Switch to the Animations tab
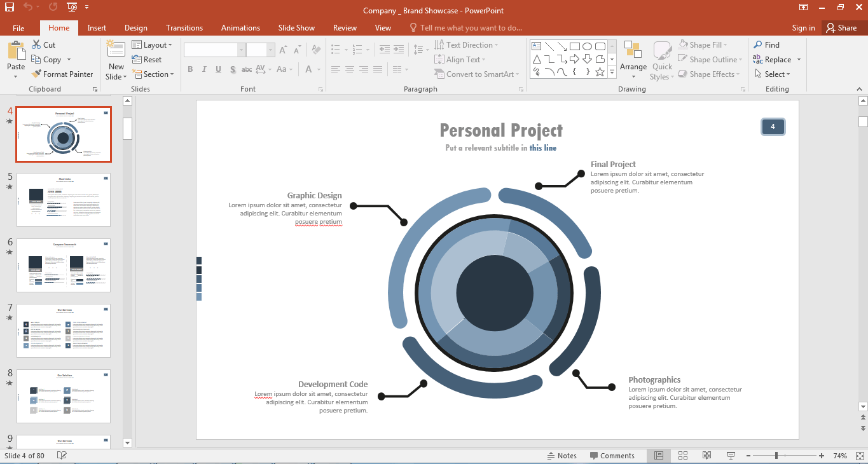Screen dimensions: 868x464 240,28
